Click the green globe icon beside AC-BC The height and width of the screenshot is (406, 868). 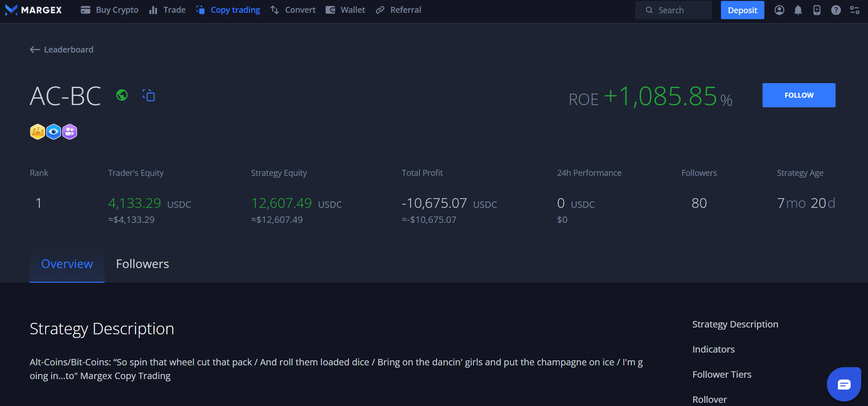point(122,95)
